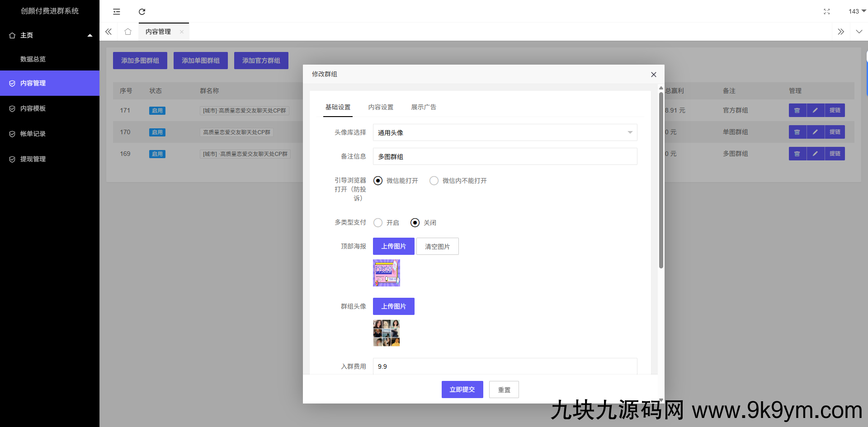Click the top poster image thumbnail
This screenshot has width=868, height=427.
coord(386,273)
